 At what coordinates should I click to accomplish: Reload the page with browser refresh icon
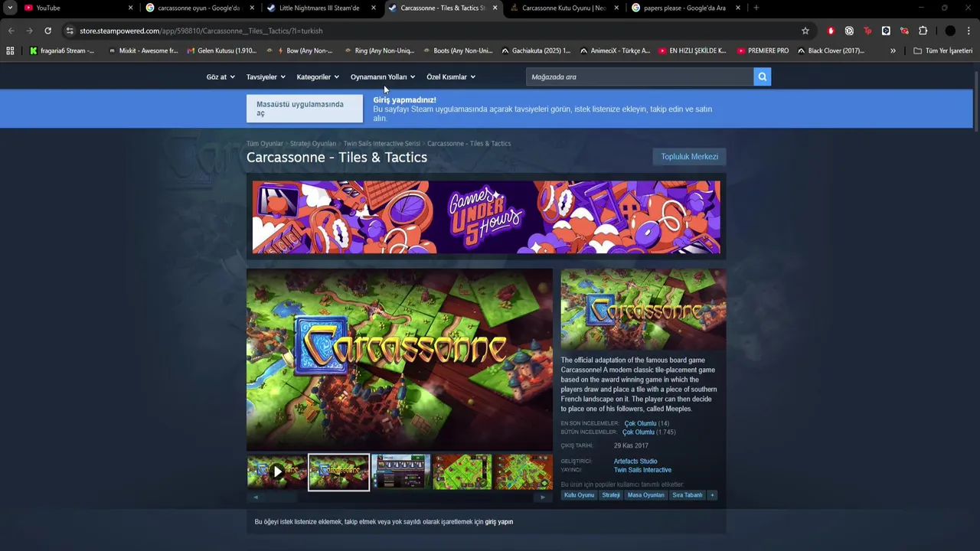click(x=47, y=31)
